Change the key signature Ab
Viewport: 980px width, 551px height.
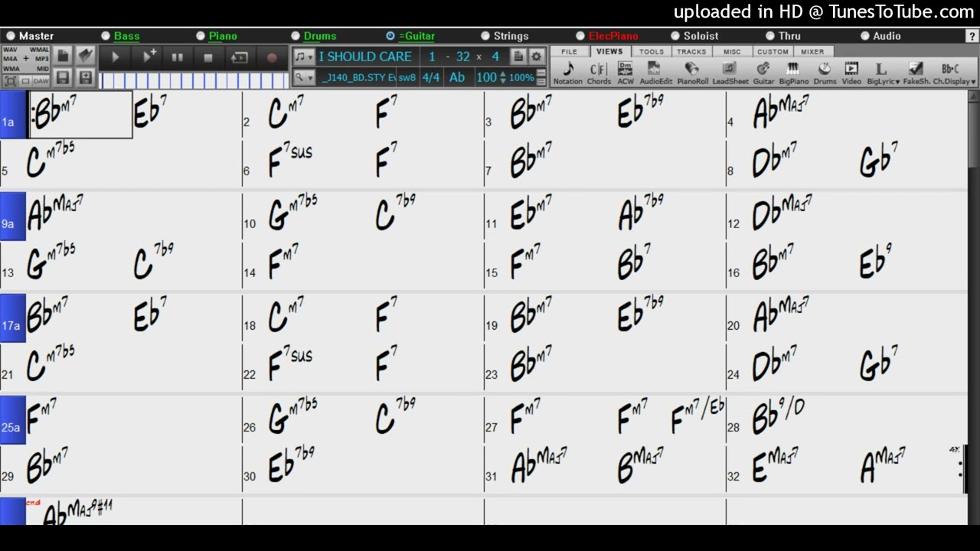coord(457,77)
